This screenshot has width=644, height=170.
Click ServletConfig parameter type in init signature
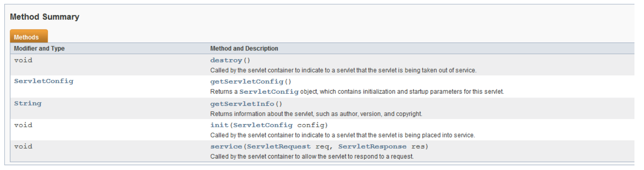coord(263,125)
